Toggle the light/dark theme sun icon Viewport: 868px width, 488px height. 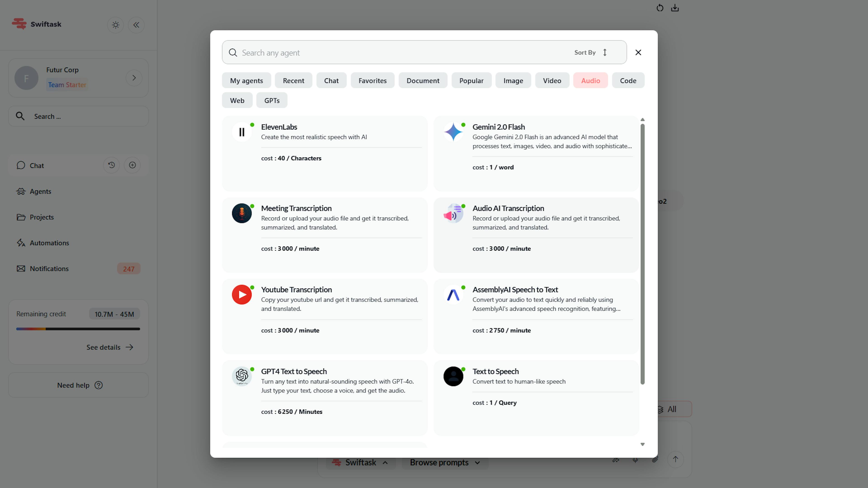click(116, 25)
